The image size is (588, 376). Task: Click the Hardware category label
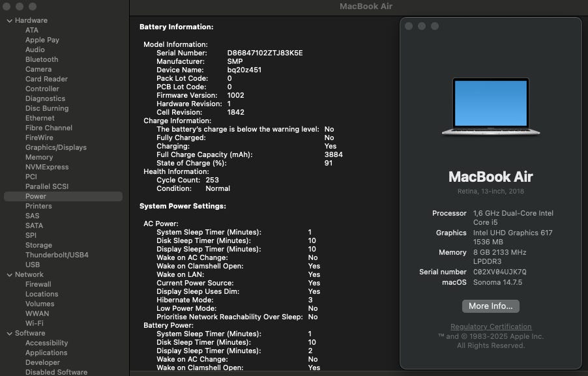[31, 20]
